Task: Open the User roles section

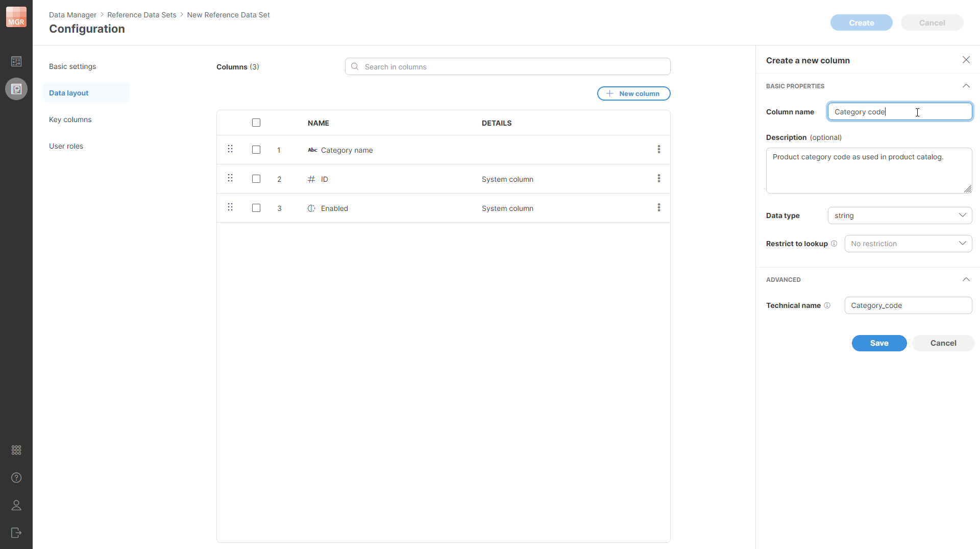Action: click(66, 146)
